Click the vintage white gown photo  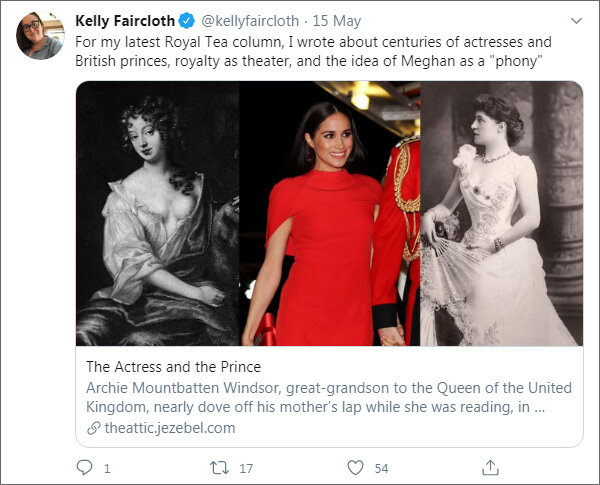501,213
